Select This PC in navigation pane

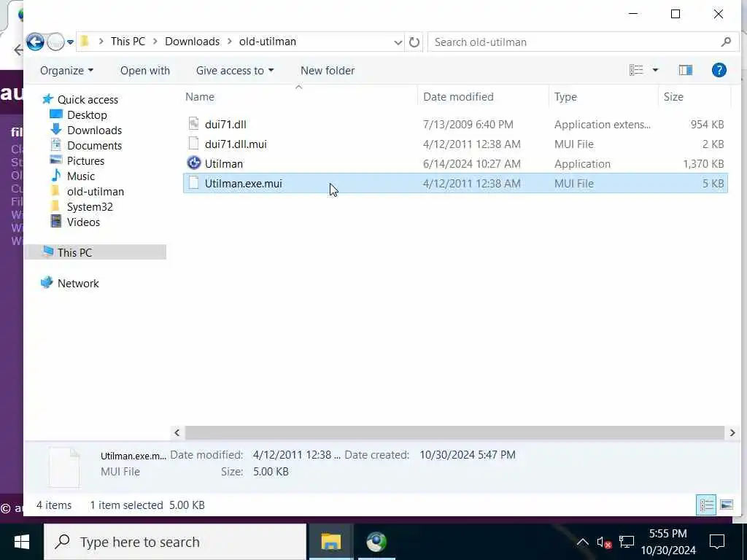pyautogui.click(x=96, y=252)
